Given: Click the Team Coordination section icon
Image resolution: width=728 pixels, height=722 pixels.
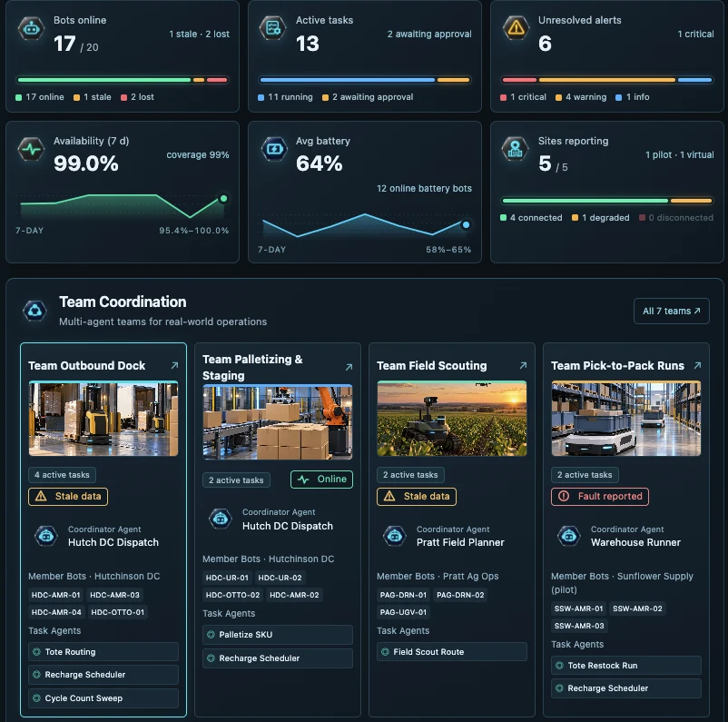Looking at the screenshot, I should [x=34, y=311].
